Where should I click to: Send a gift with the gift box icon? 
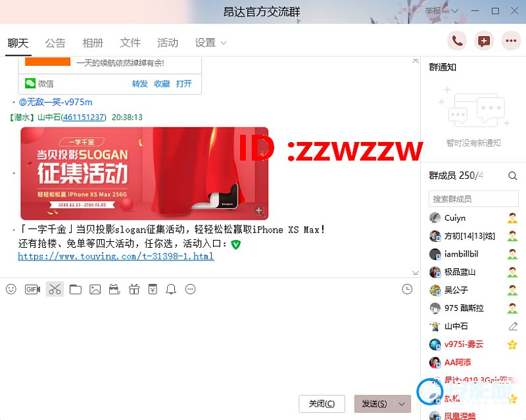pos(134,289)
